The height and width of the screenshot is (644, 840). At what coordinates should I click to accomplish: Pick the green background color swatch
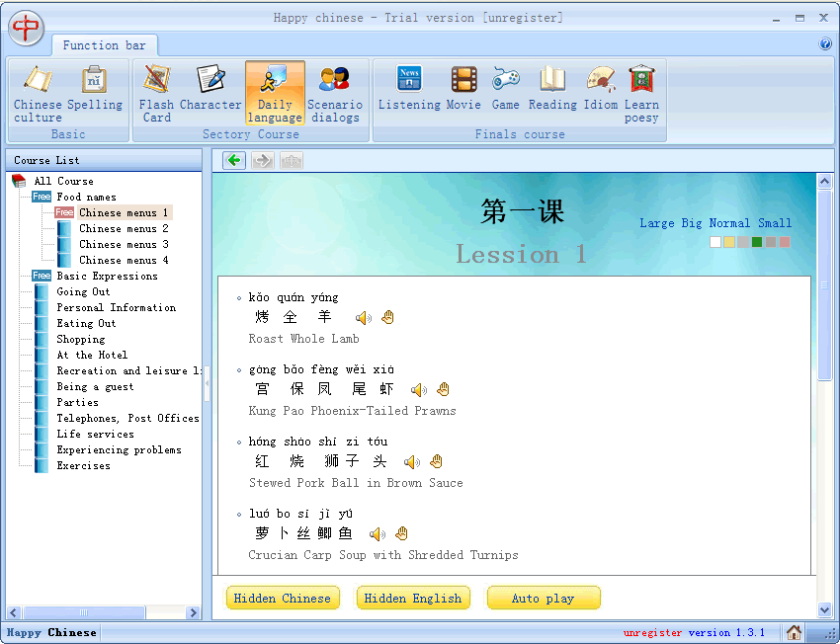[757, 242]
